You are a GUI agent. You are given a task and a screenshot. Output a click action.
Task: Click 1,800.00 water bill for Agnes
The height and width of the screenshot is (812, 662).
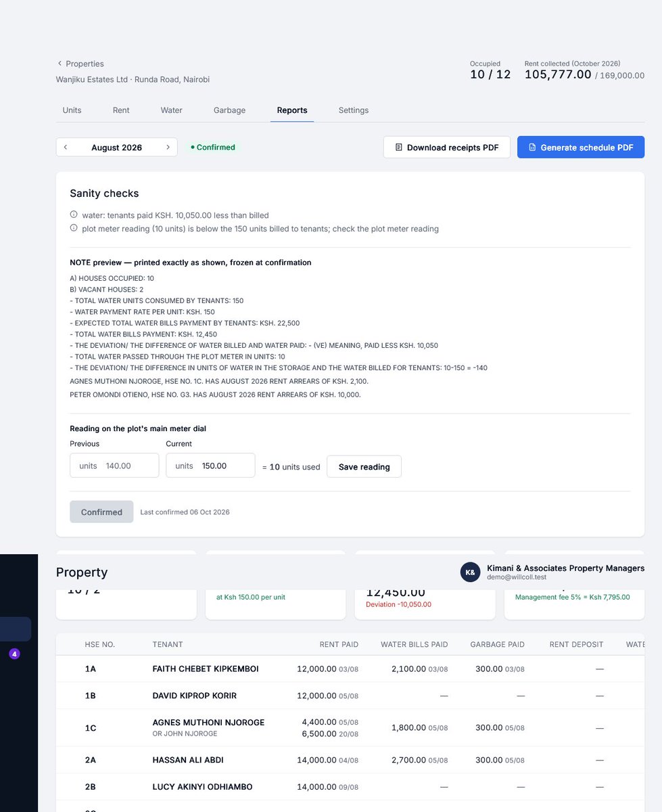[x=420, y=727]
